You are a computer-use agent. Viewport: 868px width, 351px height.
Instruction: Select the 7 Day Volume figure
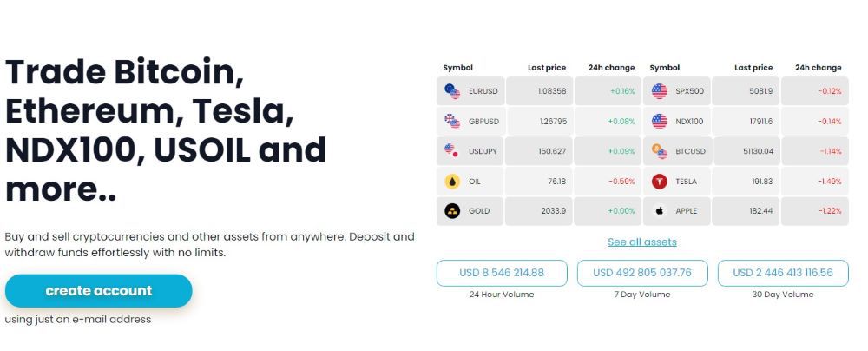point(642,273)
